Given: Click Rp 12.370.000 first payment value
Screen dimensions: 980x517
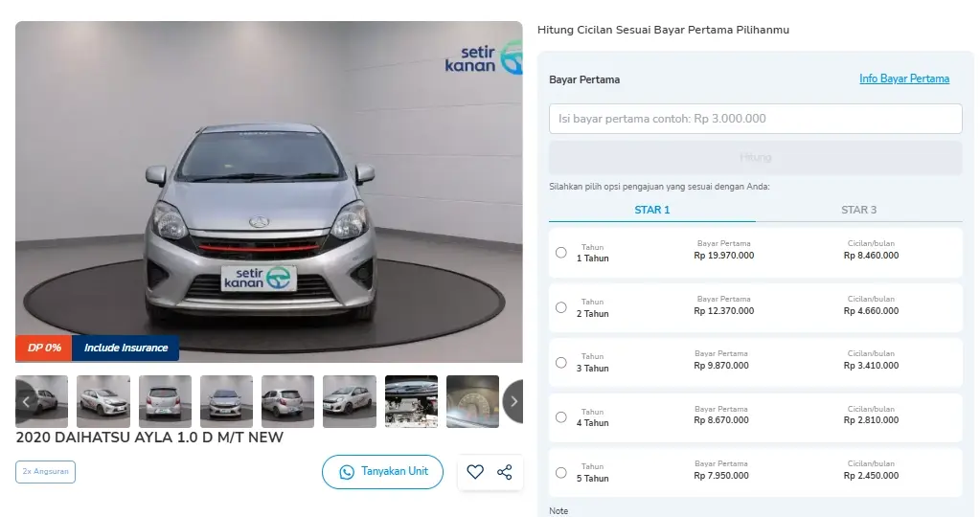Looking at the screenshot, I should click(x=724, y=310).
